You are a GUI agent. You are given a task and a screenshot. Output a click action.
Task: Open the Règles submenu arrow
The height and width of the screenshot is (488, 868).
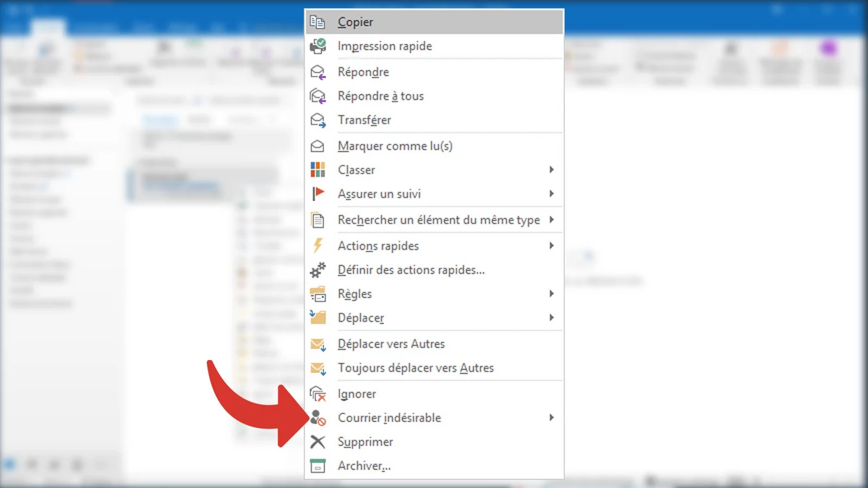coord(551,294)
